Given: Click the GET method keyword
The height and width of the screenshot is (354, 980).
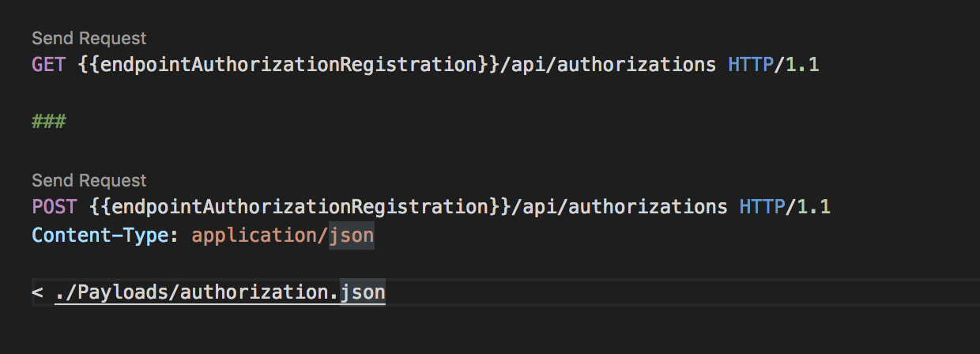Looking at the screenshot, I should pos(49,65).
